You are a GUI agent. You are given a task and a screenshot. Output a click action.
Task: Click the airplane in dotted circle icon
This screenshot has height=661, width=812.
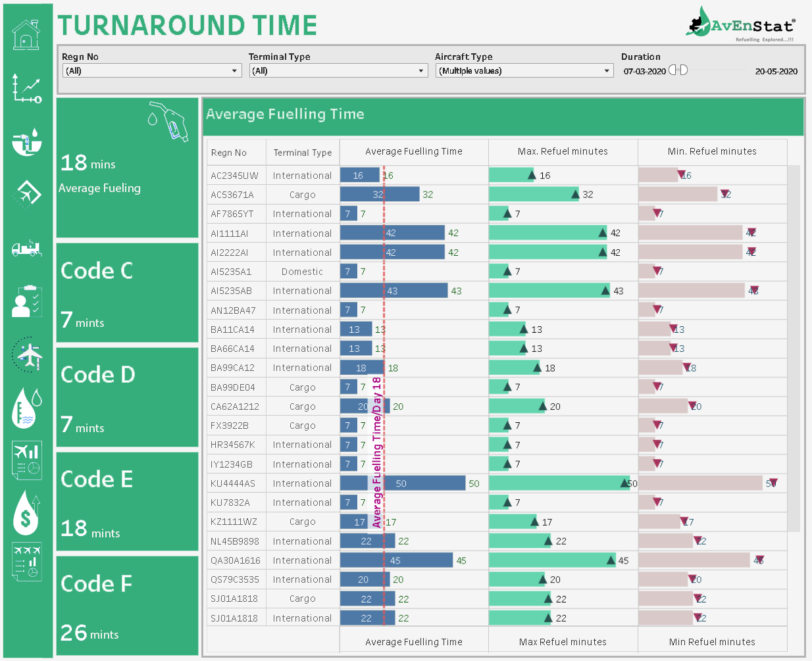[x=28, y=355]
